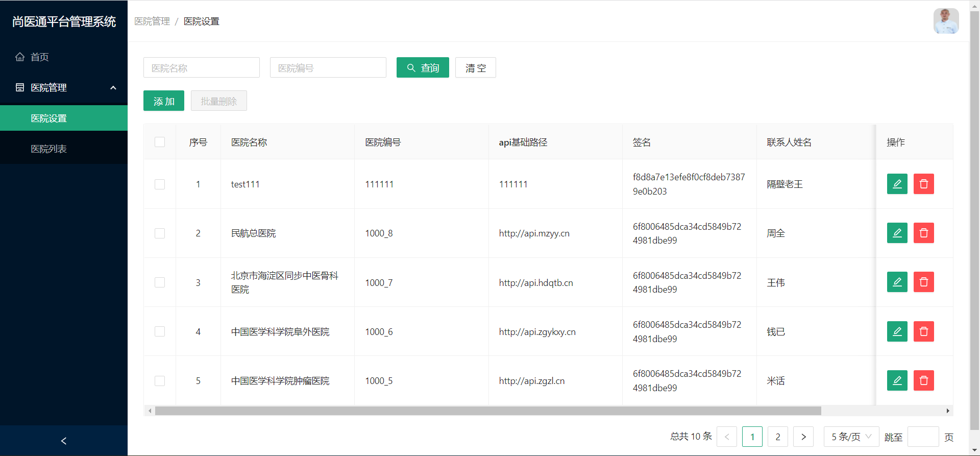Open the 5 条/页 page size dropdown
Viewport: 980px width, 456px height.
click(851, 437)
